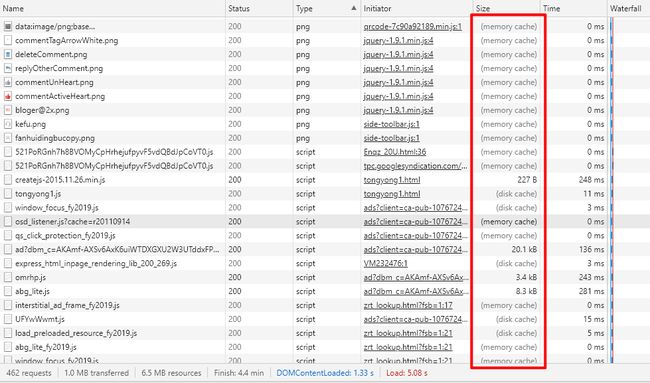Open side-toolbar.js:1 initiator in kefu.png row

pyautogui.click(x=391, y=124)
